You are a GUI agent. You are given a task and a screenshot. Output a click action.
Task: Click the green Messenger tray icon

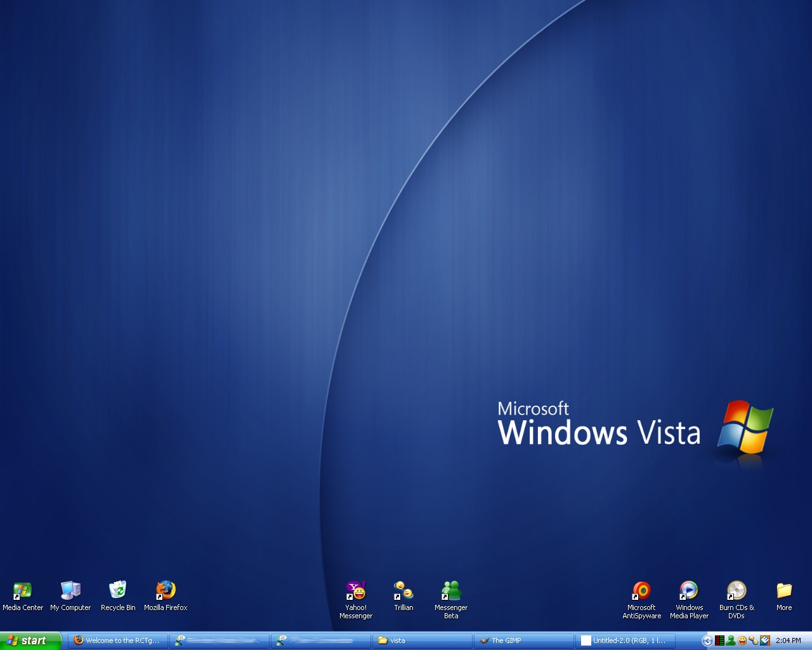click(x=731, y=640)
